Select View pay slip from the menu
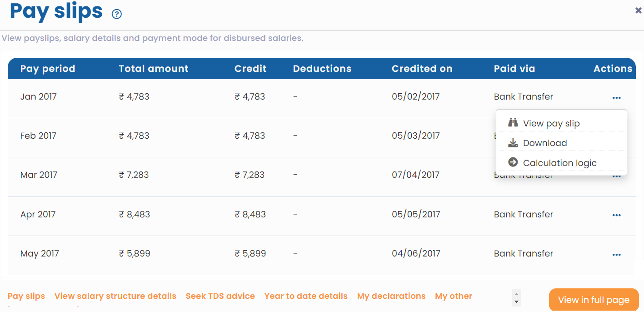644x312 pixels. pyautogui.click(x=551, y=123)
